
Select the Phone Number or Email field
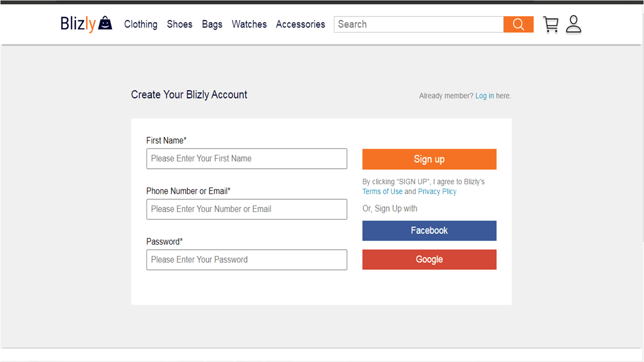[247, 209]
